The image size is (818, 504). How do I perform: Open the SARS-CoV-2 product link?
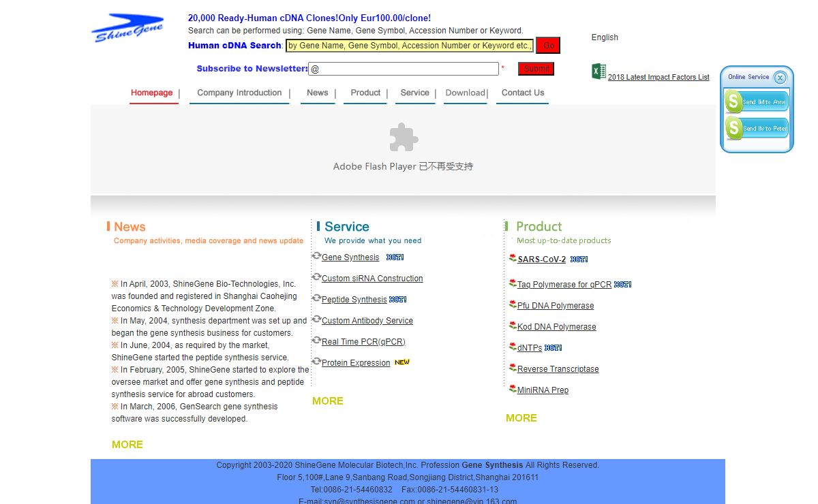542,259
